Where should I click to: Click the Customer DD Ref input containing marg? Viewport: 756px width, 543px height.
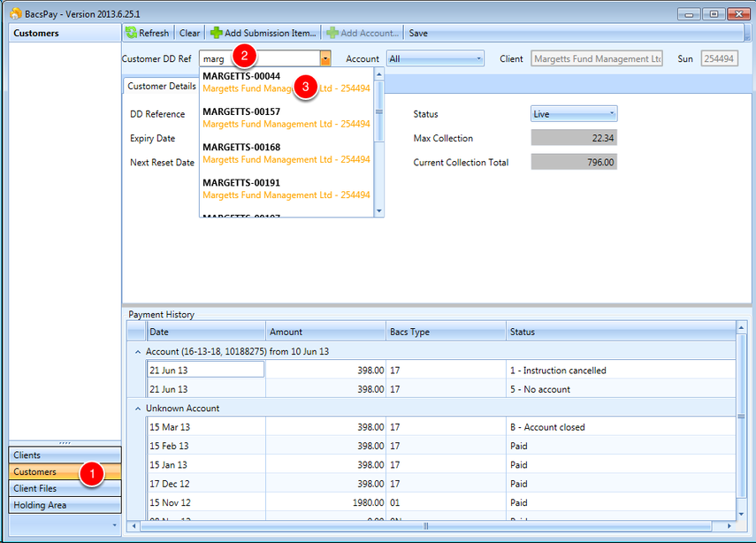(x=260, y=59)
